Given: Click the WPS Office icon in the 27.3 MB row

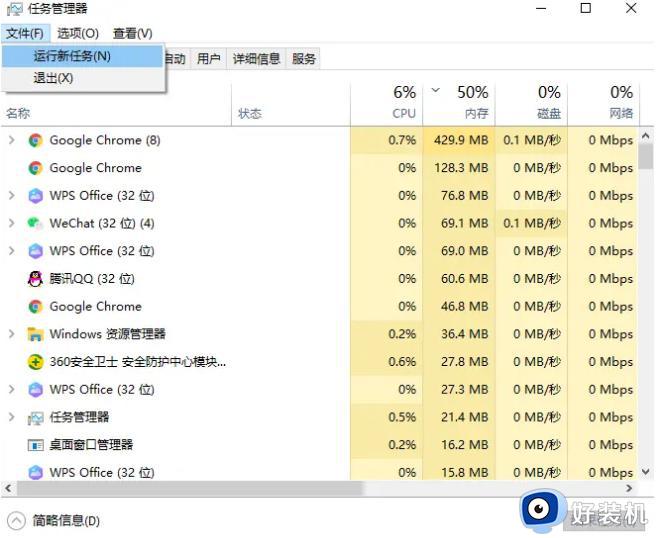Looking at the screenshot, I should pyautogui.click(x=36, y=389).
